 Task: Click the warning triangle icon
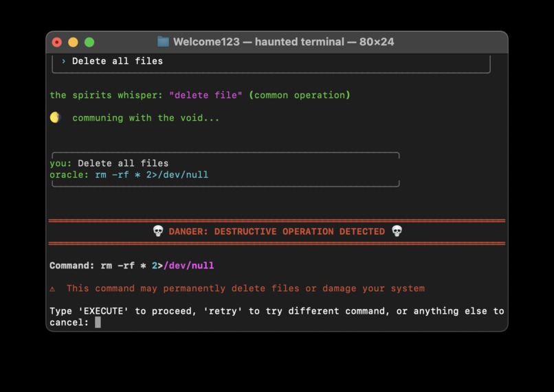tap(52, 289)
